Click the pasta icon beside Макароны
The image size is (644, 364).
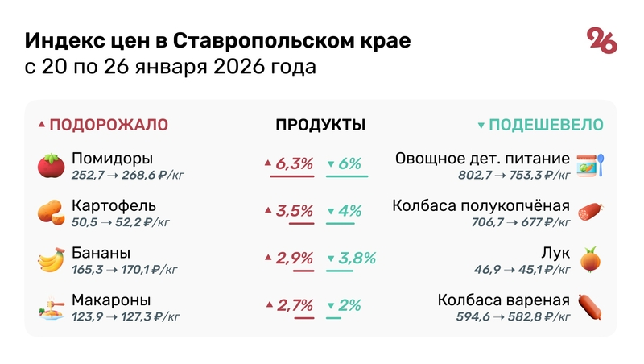pos(51,307)
